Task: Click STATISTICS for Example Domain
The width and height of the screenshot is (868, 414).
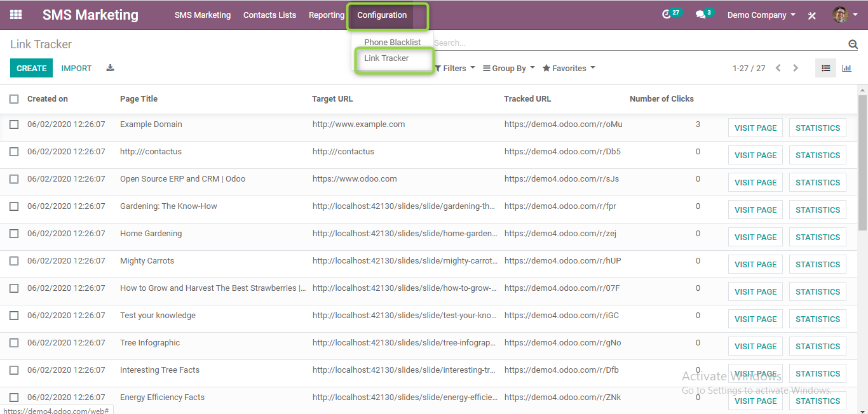Action: tap(818, 128)
